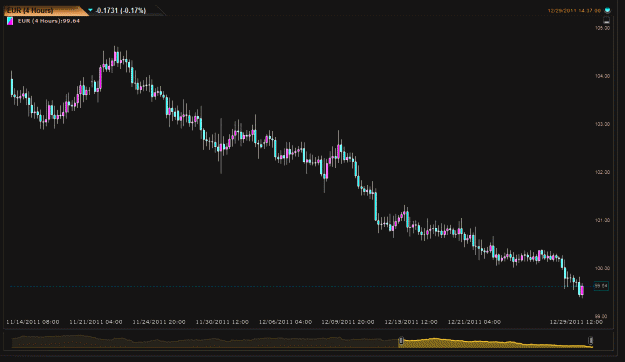
Task: Click the 11/14/2011 08:00 axis label
Action: tap(33, 322)
